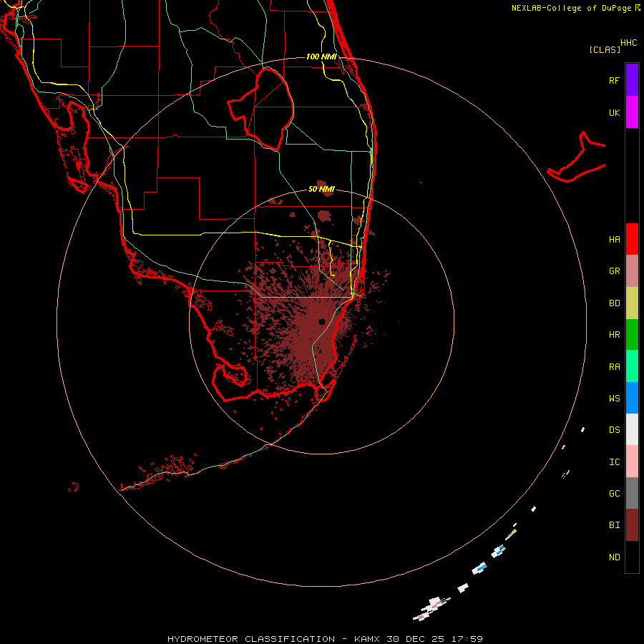Click the WS blue legend swatch
Image resolution: width=644 pixels, height=644 pixels.
(632, 398)
